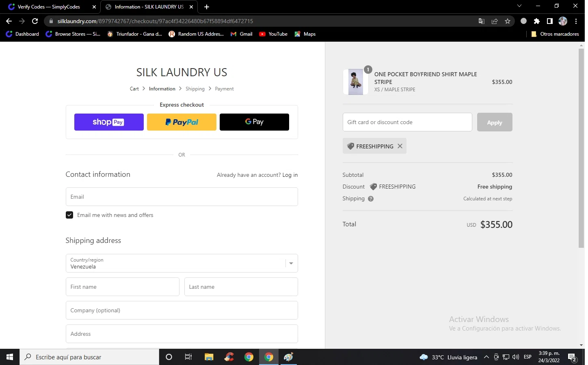Image resolution: width=588 pixels, height=365 pixels.
Task: Click the Payment breadcrumb step
Action: 224,89
